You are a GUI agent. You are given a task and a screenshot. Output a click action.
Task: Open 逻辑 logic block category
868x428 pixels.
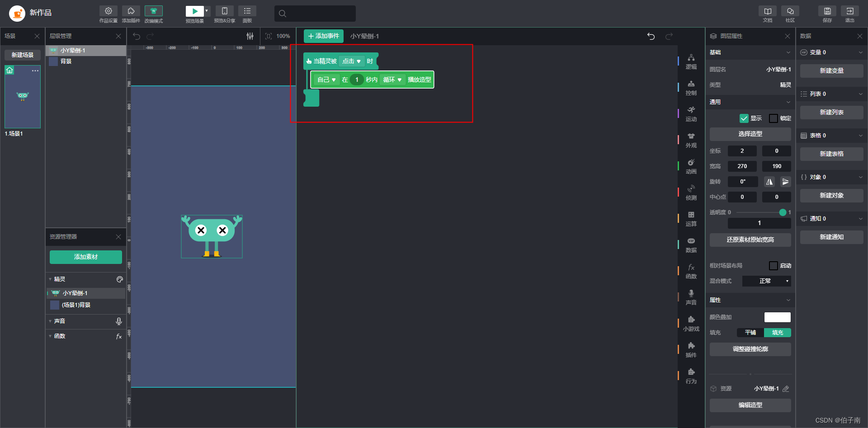691,61
